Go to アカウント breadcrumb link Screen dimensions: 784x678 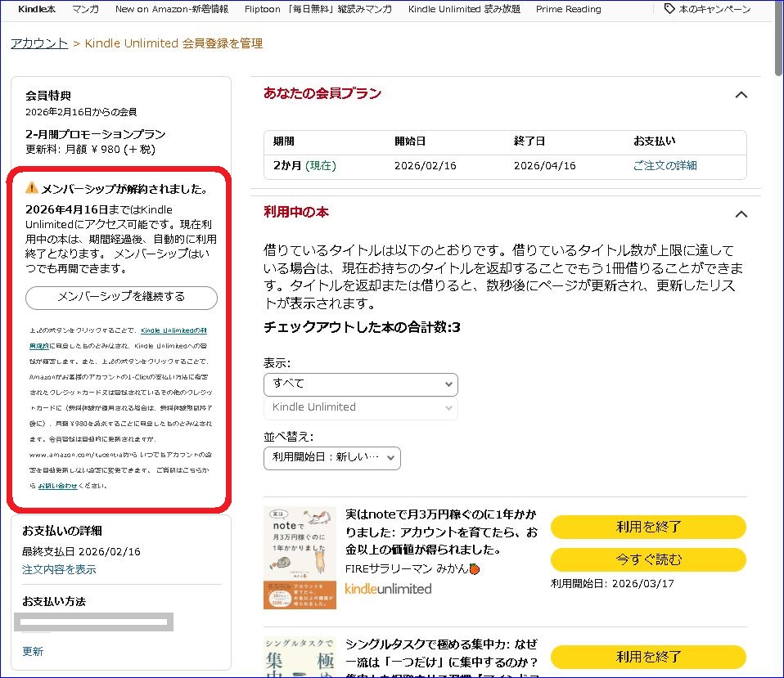click(39, 43)
